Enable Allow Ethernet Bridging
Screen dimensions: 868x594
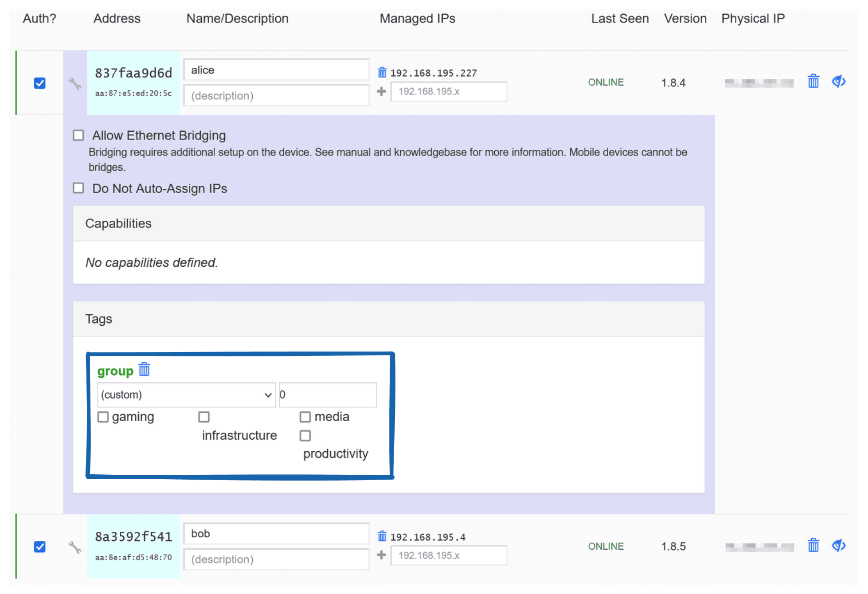78,135
